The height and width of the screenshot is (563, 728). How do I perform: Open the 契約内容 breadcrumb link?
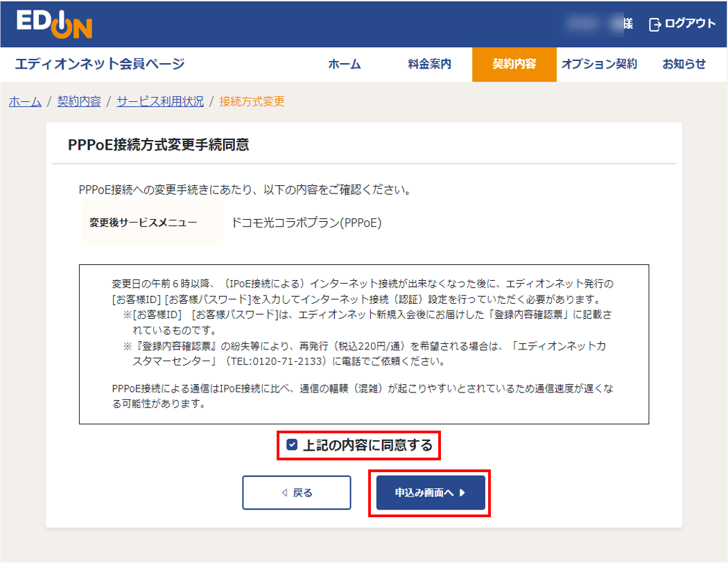[78, 101]
